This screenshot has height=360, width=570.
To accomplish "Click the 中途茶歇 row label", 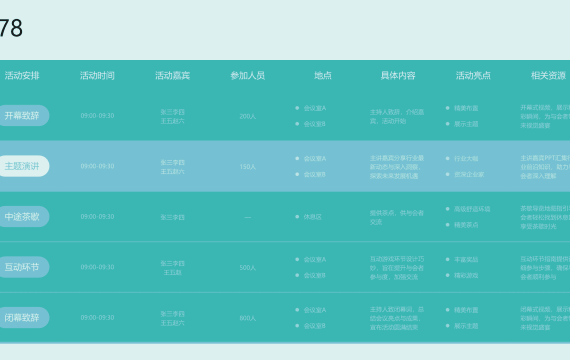I will tap(23, 217).
